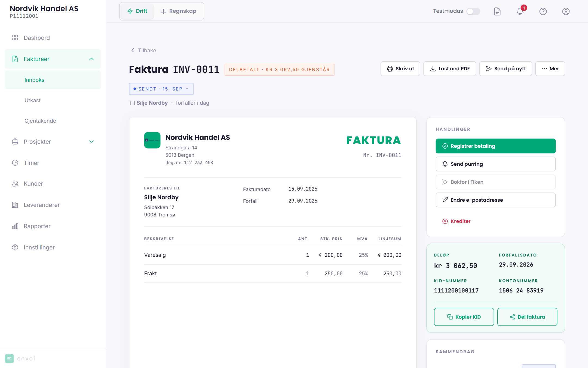Open notifications bell icon
The height and width of the screenshot is (368, 588).
click(520, 11)
